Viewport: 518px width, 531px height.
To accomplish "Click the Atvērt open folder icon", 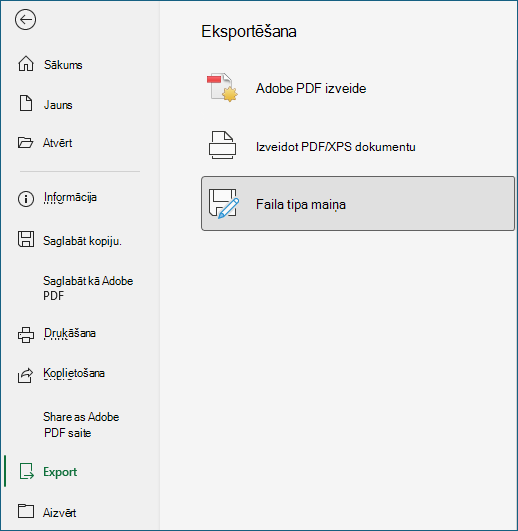I will (x=25, y=143).
